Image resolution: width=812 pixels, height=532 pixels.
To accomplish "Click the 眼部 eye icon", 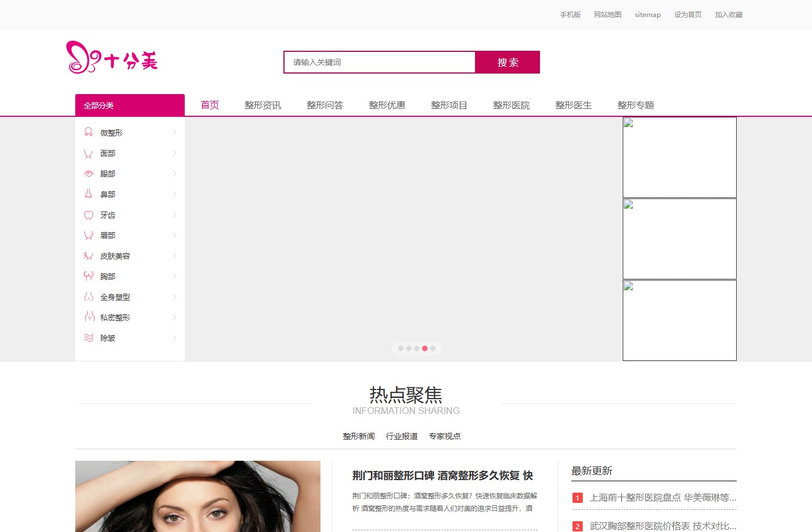I will click(x=88, y=173).
